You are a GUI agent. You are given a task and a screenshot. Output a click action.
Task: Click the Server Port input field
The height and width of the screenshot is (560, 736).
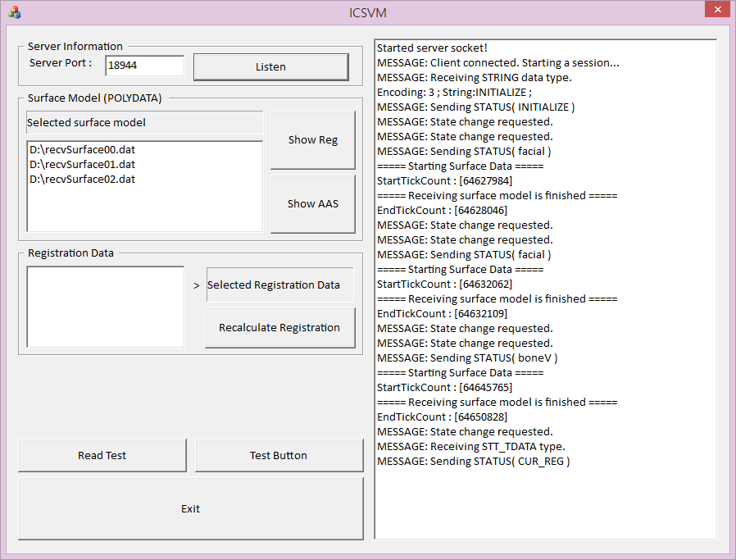click(x=144, y=66)
